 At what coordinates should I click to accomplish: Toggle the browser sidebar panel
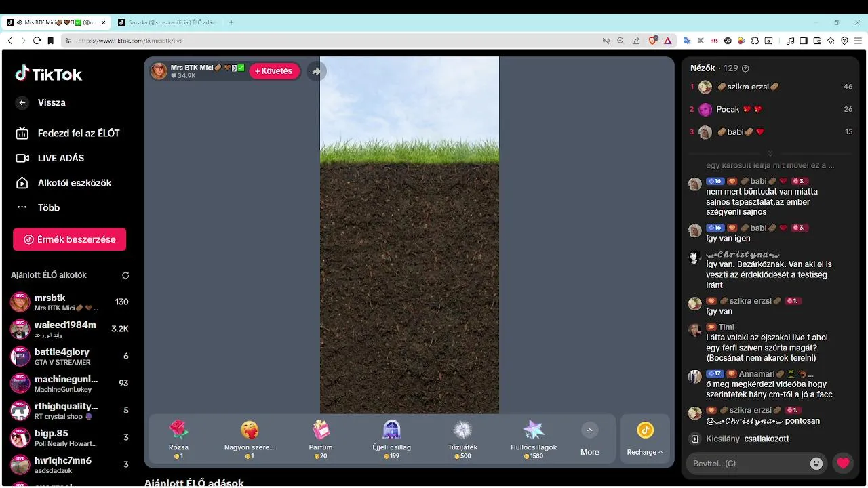click(x=804, y=41)
